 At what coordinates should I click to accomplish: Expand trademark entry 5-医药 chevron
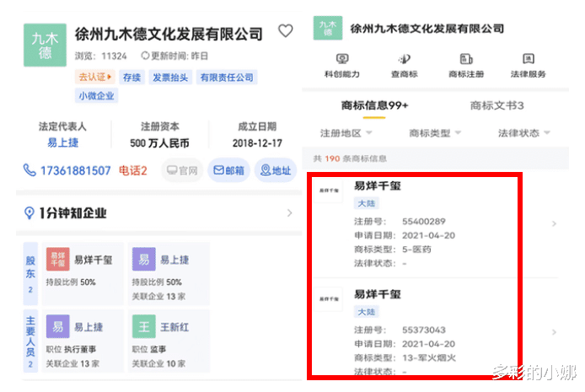(554, 223)
